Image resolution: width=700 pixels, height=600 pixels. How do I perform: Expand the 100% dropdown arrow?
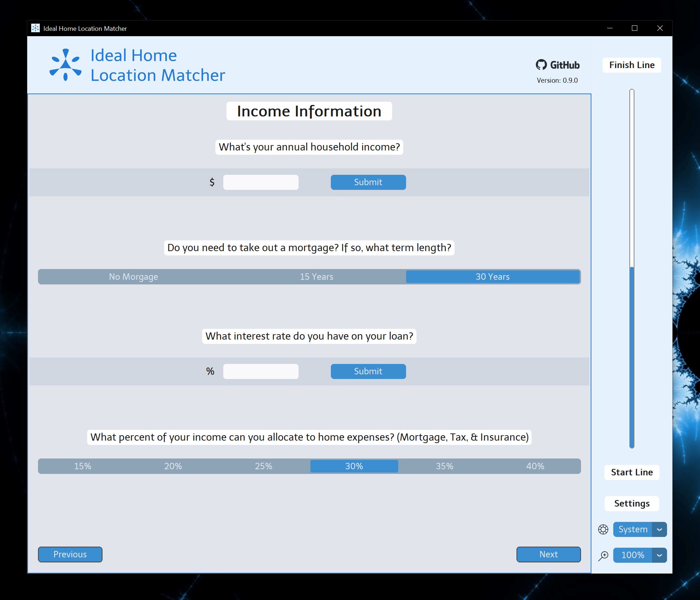point(659,555)
